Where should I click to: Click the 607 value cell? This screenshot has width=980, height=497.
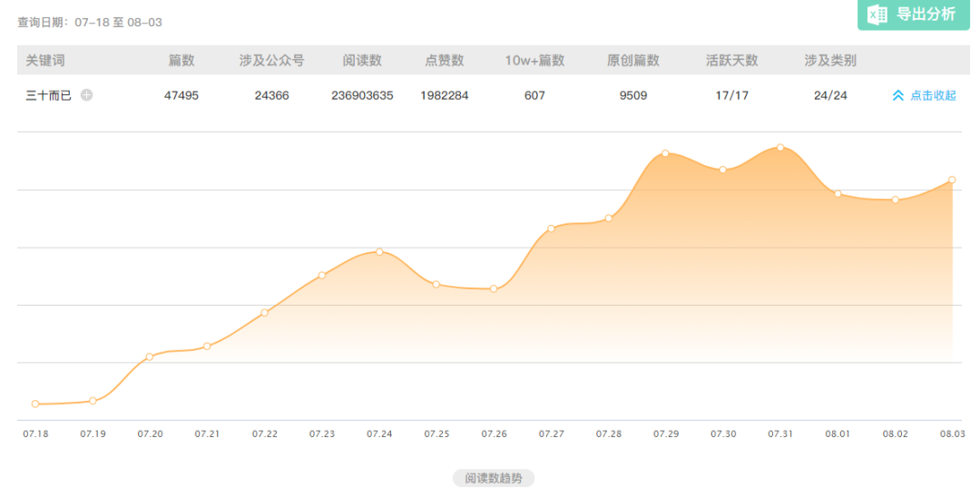pos(534,95)
